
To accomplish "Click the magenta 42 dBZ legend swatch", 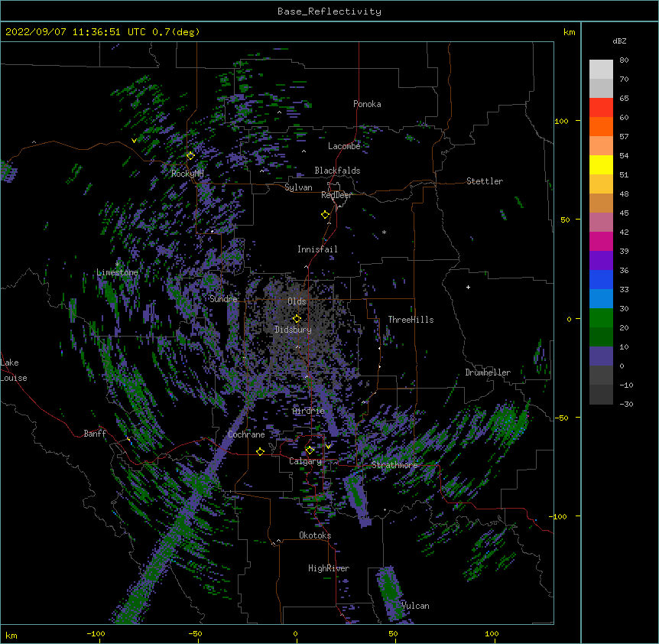I will click(x=601, y=241).
